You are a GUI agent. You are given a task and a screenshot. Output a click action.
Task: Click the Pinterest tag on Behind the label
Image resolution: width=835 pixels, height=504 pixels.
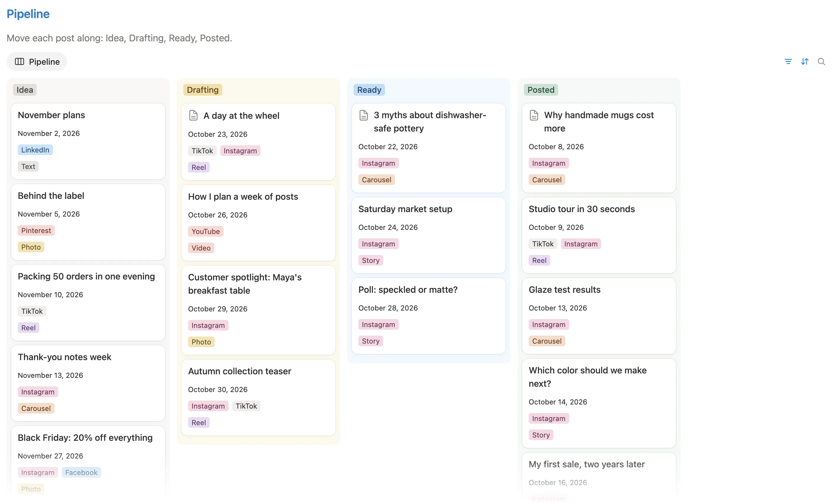(x=36, y=230)
